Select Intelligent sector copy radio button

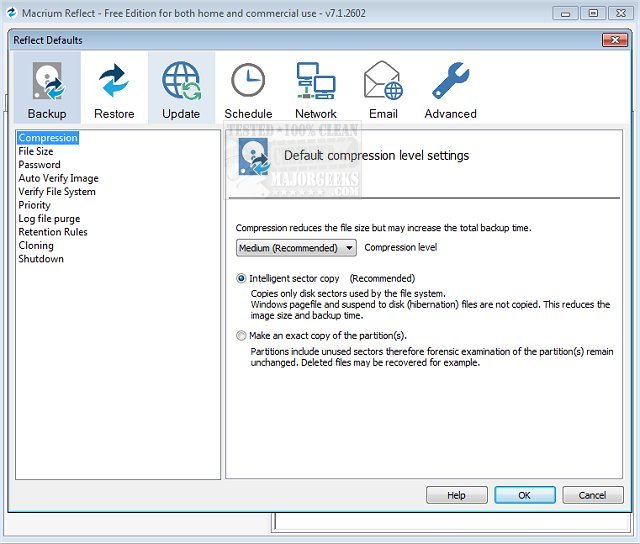point(241,278)
